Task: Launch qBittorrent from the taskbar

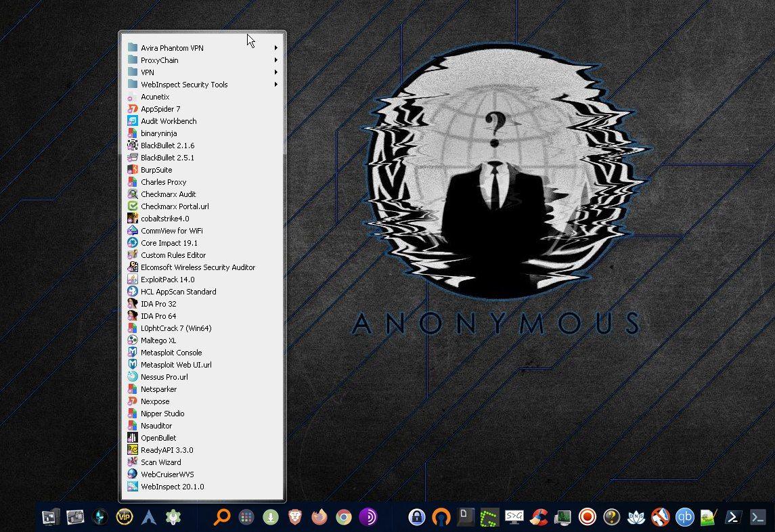Action: (x=684, y=517)
